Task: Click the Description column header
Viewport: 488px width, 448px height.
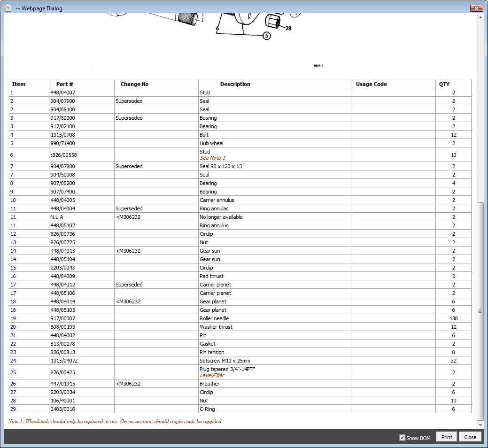Action: pyautogui.click(x=235, y=84)
